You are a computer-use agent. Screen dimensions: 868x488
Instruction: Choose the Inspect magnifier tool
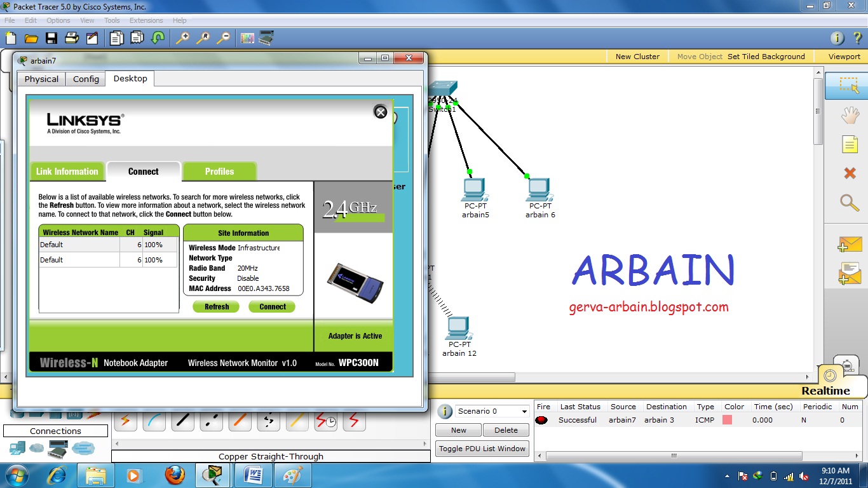coord(850,203)
